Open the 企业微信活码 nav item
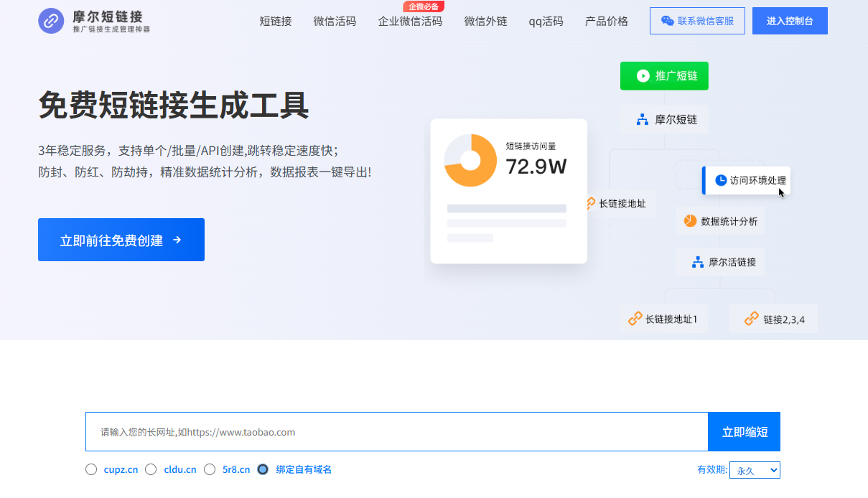 410,21
